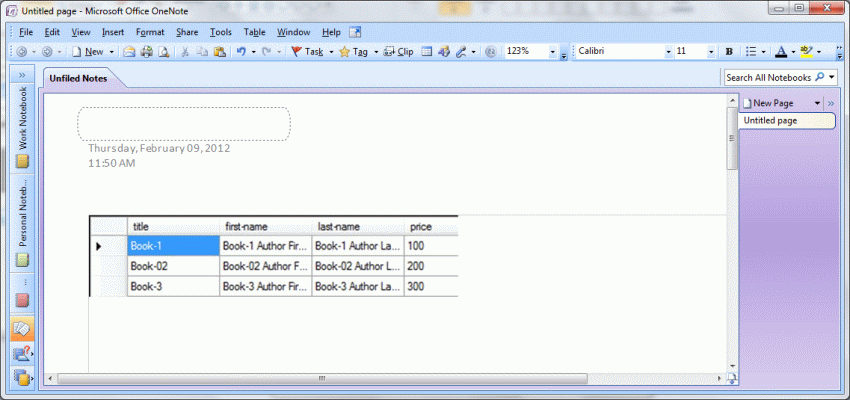
Task: Click the Print icon in toolbar
Action: pyautogui.click(x=146, y=51)
